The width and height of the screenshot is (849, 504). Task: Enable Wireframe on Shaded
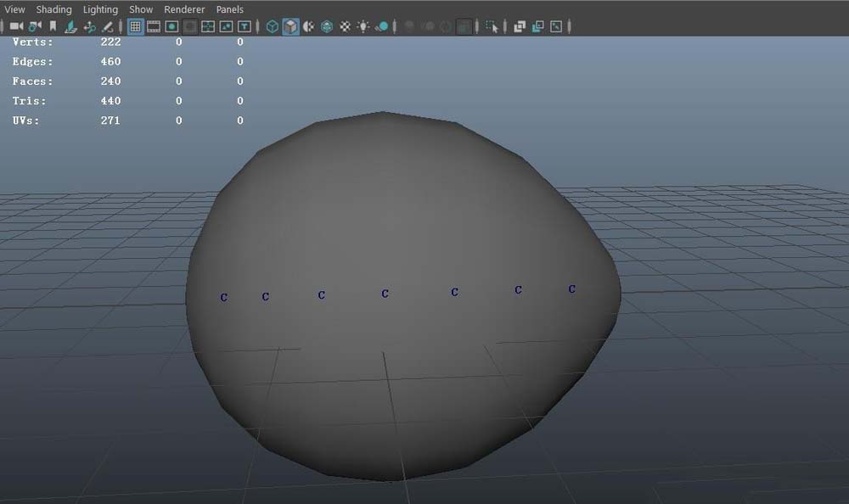click(327, 26)
